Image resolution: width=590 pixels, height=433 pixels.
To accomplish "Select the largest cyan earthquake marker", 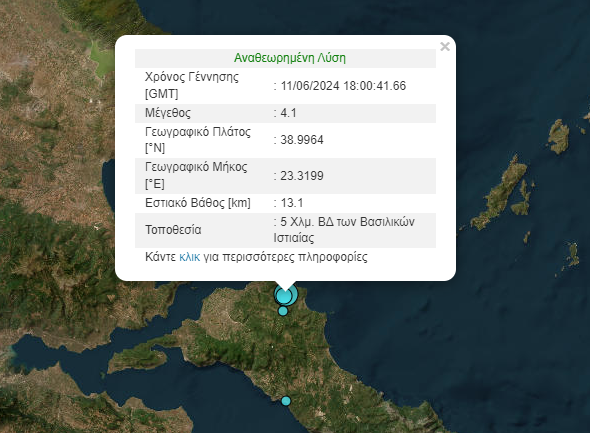I will tap(286, 294).
